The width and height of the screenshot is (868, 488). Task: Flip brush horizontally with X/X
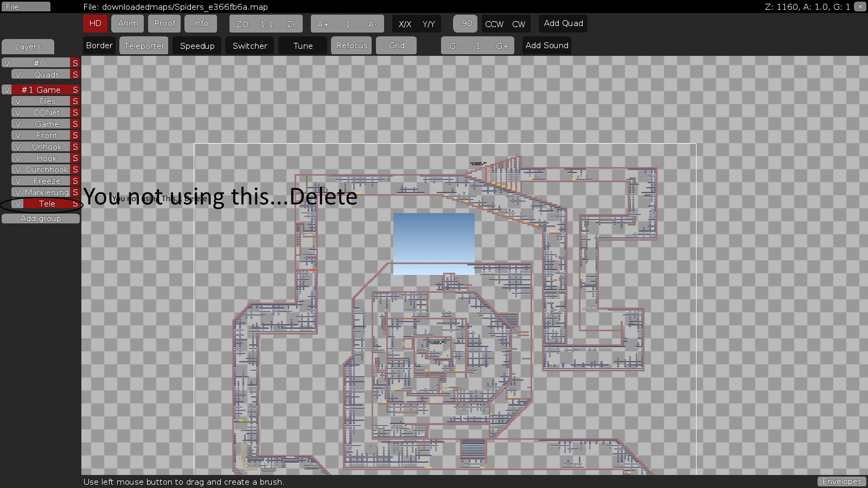click(x=405, y=24)
